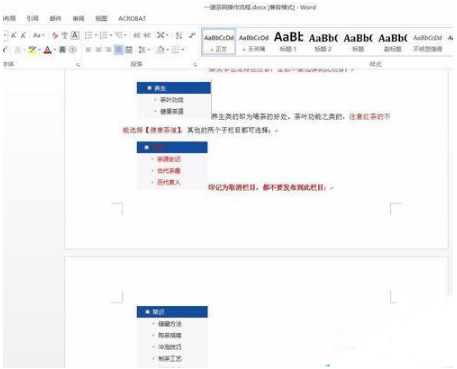Click the Borders grid icon
The height and width of the screenshot is (369, 457).
pos(175,50)
